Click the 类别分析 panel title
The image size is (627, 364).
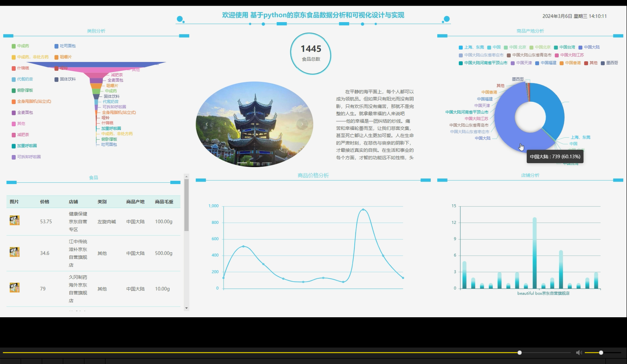(x=96, y=31)
